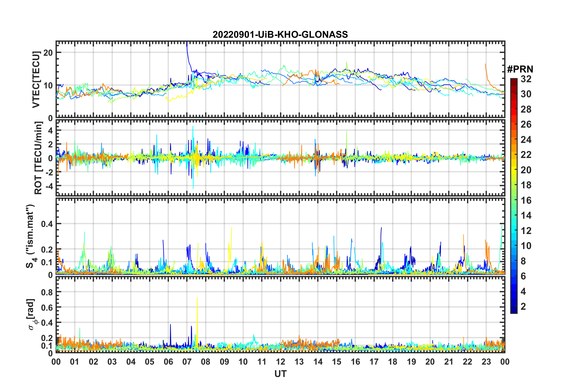Image resolution: width=561 pixels, height=392 pixels.
Task: Click the 0.6 tick on sigma phi axis
Action: 47,308
